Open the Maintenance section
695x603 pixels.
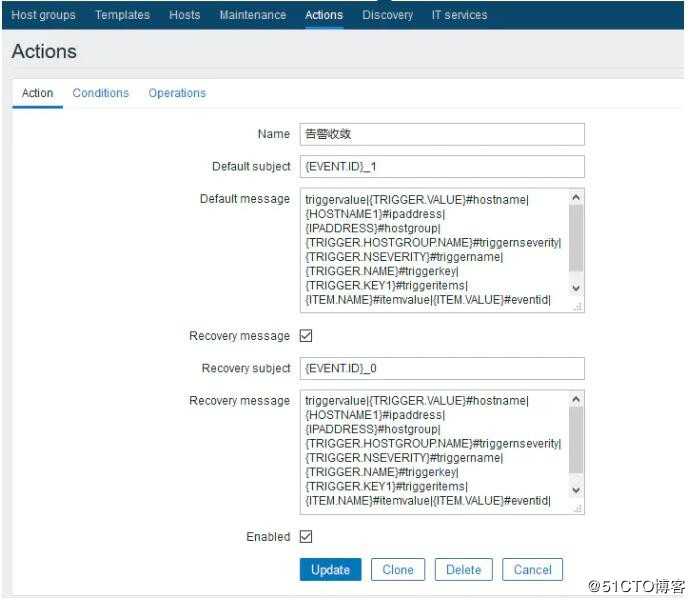pos(253,15)
